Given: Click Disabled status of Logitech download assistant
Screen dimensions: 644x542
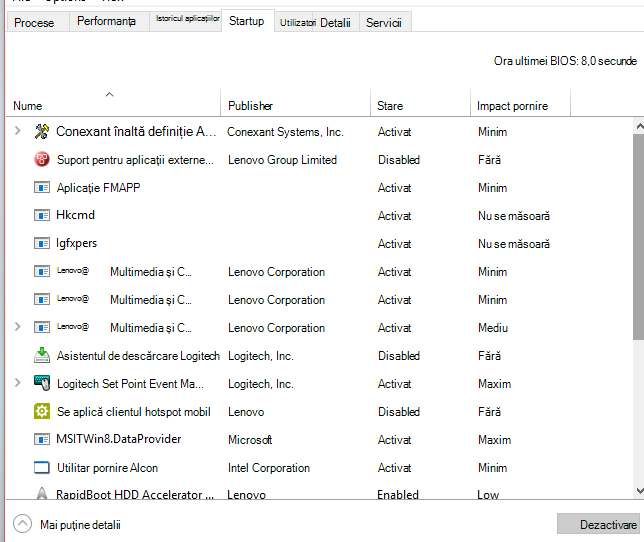Looking at the screenshot, I should point(399,356).
